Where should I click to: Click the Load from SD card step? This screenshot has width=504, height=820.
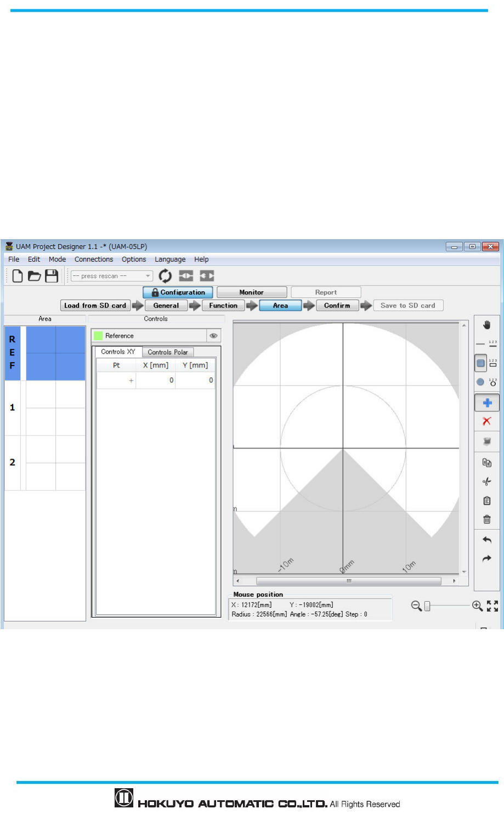(x=95, y=306)
